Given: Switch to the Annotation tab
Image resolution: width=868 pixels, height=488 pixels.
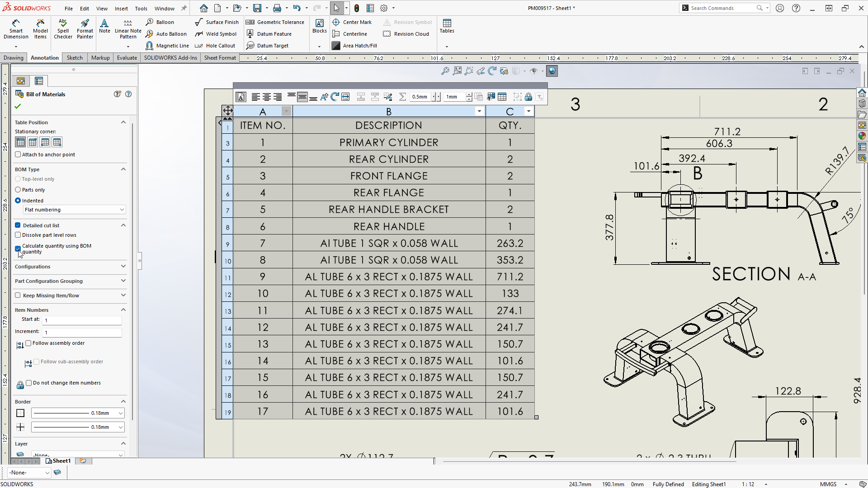Looking at the screenshot, I should click(44, 57).
